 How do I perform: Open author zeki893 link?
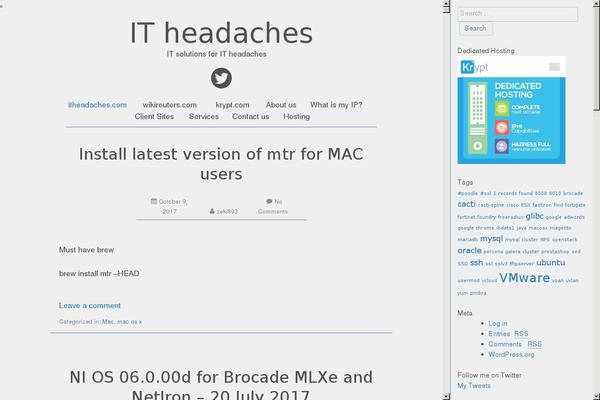click(x=227, y=211)
